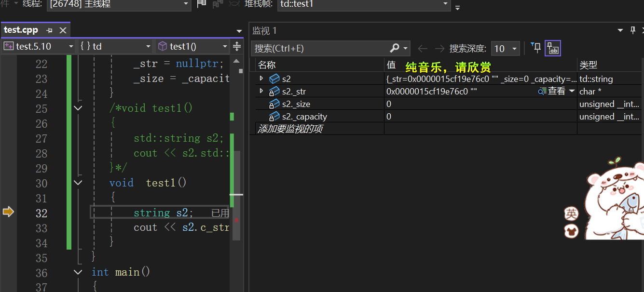This screenshot has height=292, width=644.
Task: Click the s2 object cube icon
Action: pyautogui.click(x=274, y=78)
